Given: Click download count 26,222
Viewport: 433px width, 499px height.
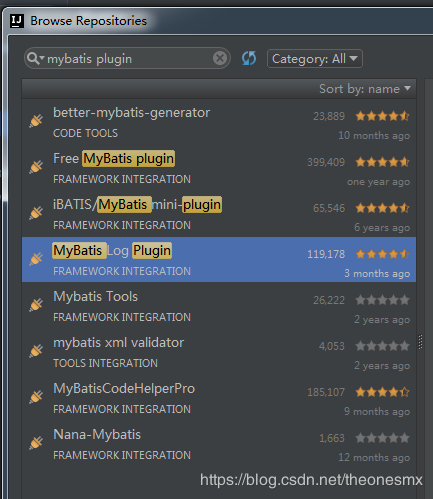Looking at the screenshot, I should coord(329,300).
